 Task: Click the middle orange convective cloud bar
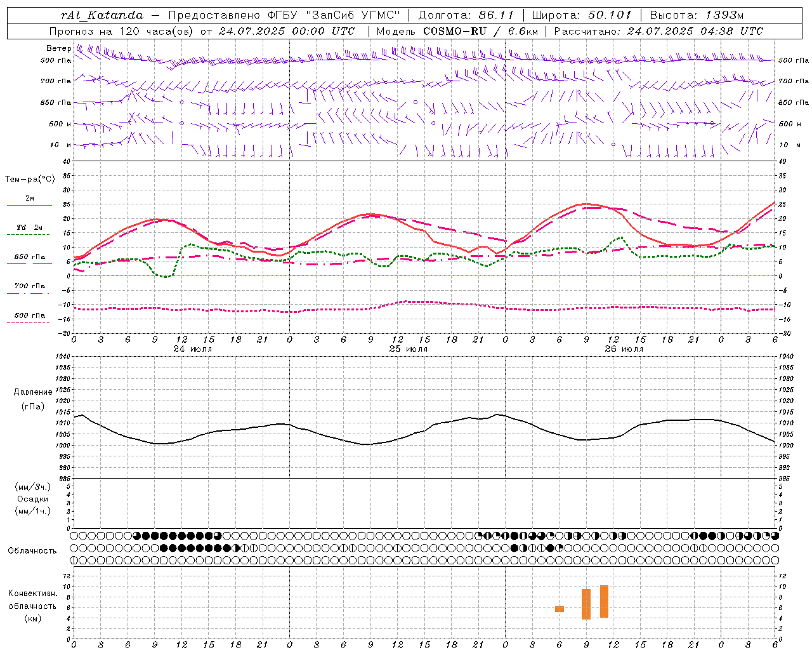(x=586, y=604)
